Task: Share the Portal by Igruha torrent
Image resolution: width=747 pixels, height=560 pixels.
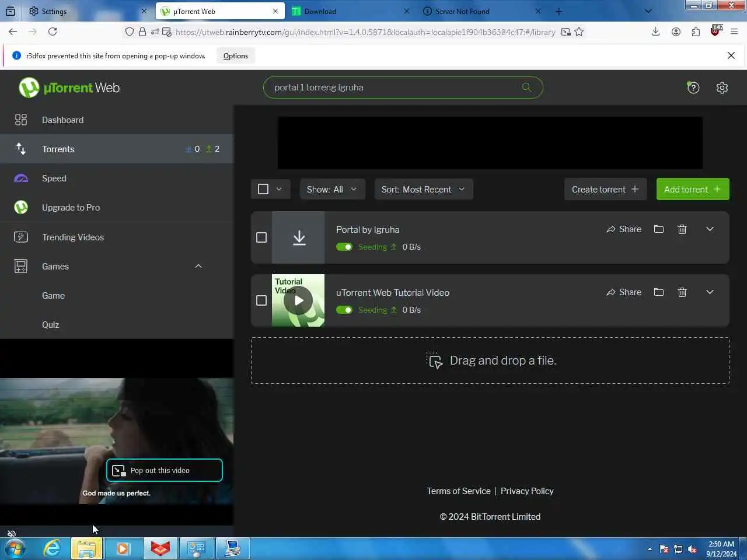Action: coord(623,229)
